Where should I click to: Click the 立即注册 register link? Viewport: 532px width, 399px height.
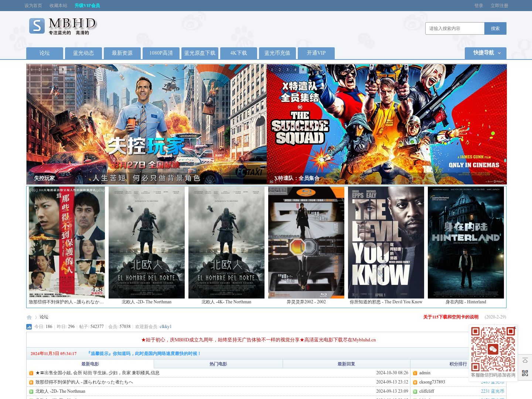click(499, 6)
